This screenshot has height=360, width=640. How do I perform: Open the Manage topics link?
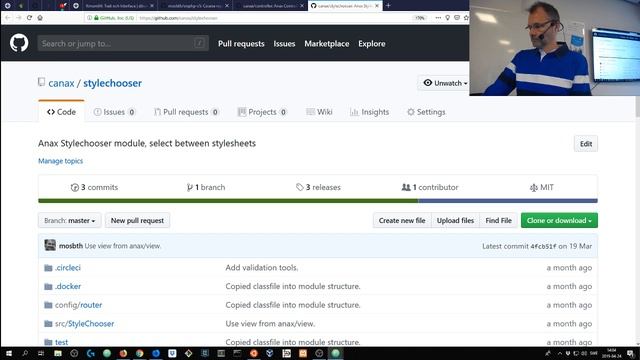click(x=60, y=161)
